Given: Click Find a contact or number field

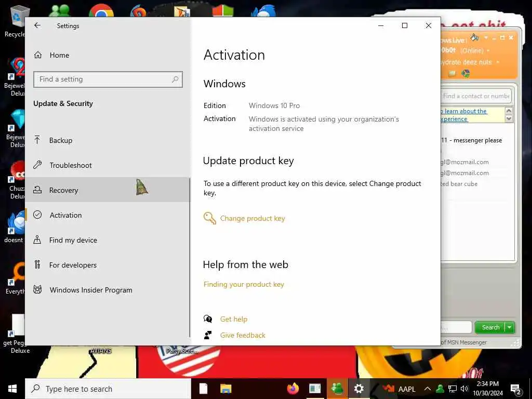Looking at the screenshot, I should pyautogui.click(x=476, y=96).
